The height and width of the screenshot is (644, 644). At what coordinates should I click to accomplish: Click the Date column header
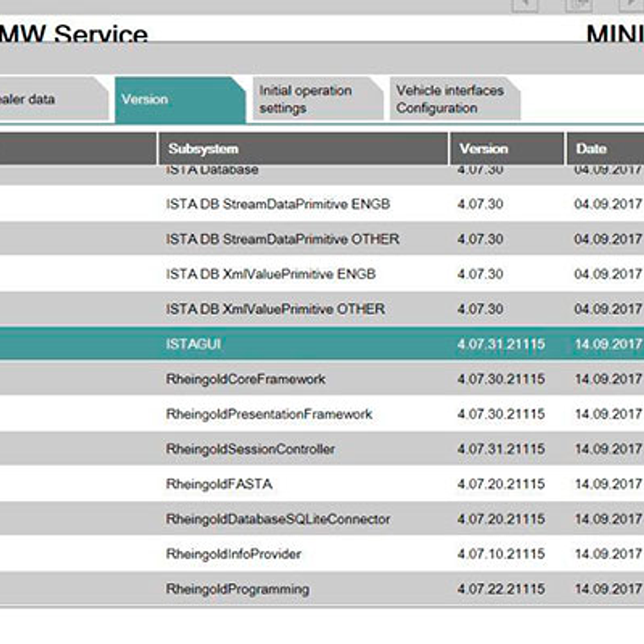pyautogui.click(x=603, y=148)
